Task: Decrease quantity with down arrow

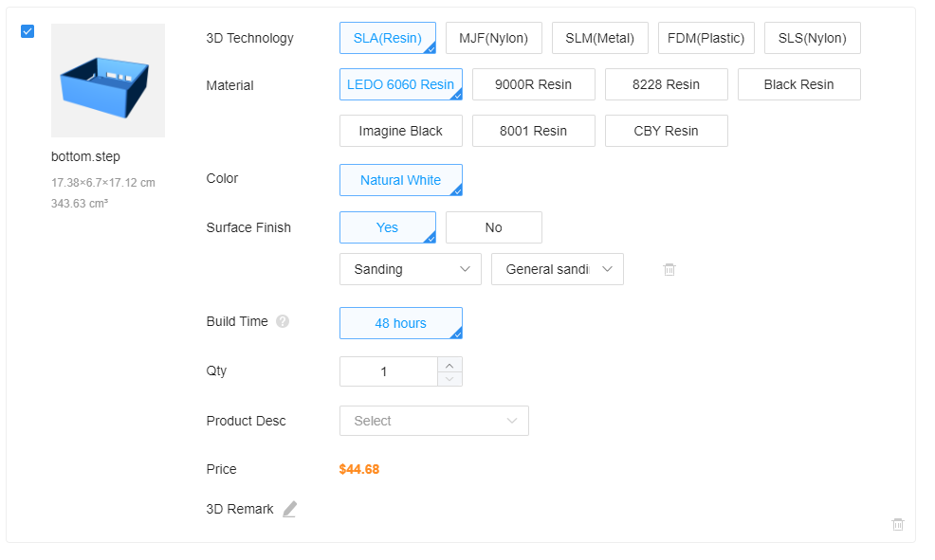Action: 449,379
